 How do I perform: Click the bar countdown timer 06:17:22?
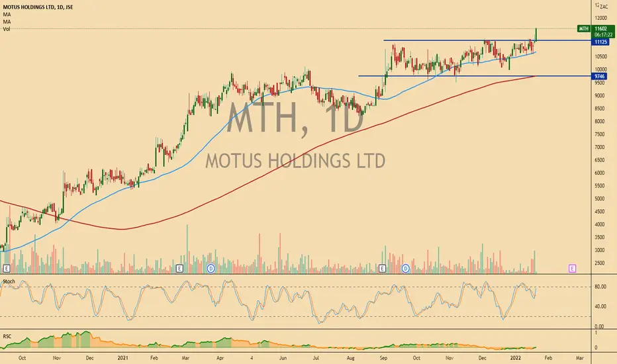pos(603,34)
